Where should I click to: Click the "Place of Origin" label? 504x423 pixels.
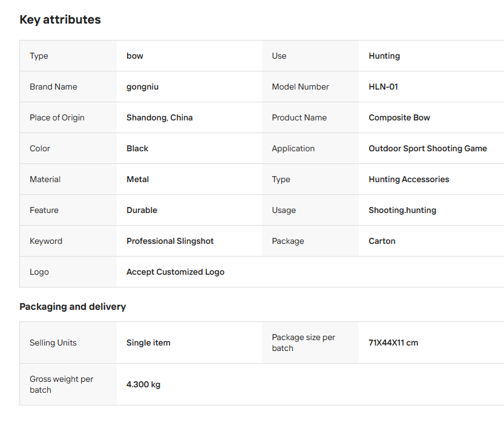(57, 117)
